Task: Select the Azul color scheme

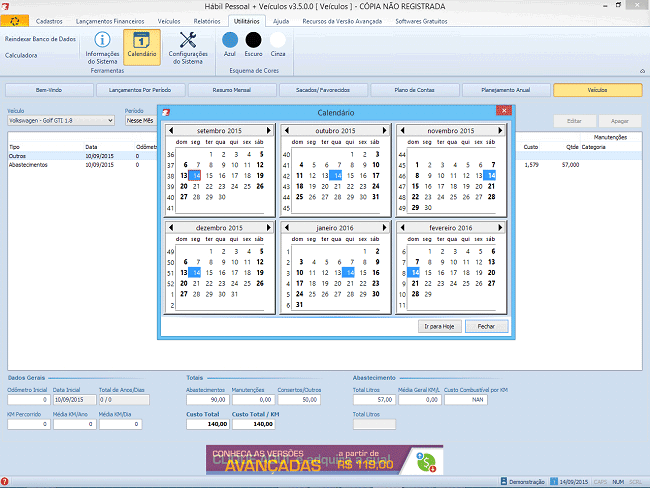Action: tap(230, 39)
